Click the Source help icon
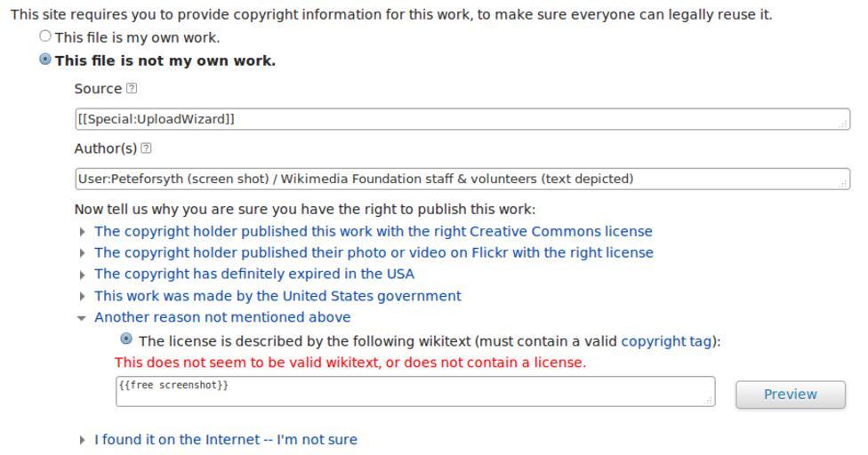The height and width of the screenshot is (455, 868). [132, 89]
